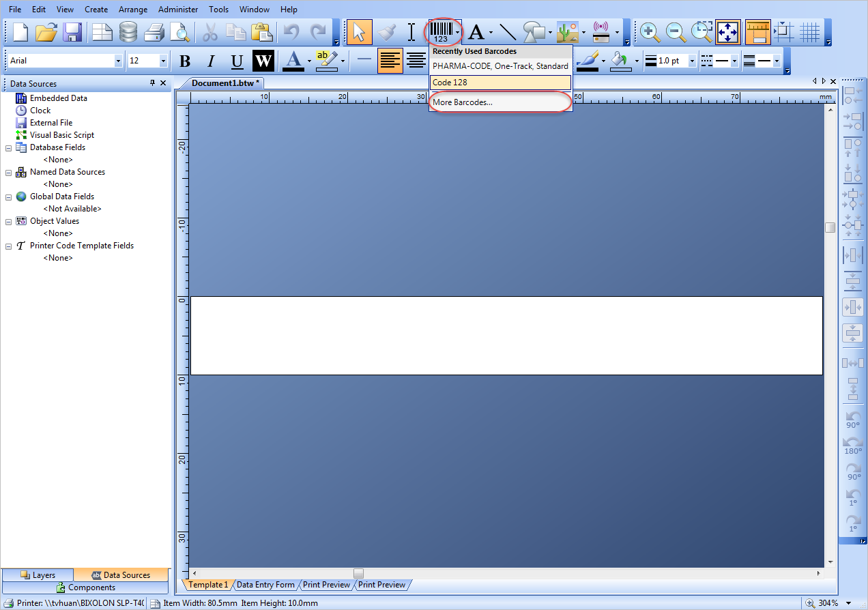868x610 pixels.
Task: Select the External File data source
Action: point(51,123)
